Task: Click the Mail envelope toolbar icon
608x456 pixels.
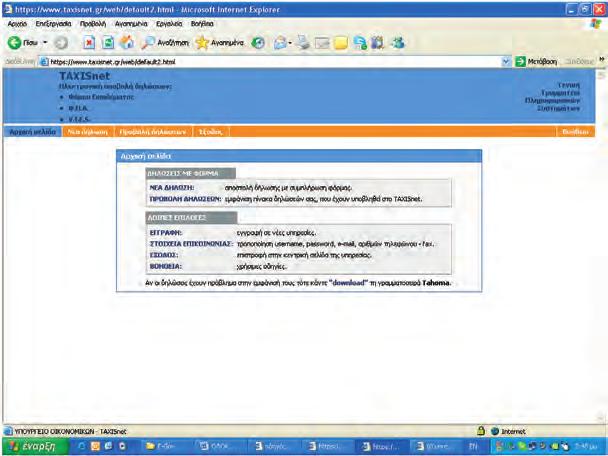Action: point(280,43)
